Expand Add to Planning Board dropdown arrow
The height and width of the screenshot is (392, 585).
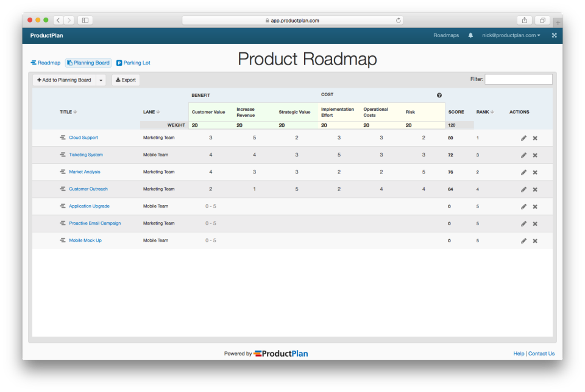click(101, 80)
